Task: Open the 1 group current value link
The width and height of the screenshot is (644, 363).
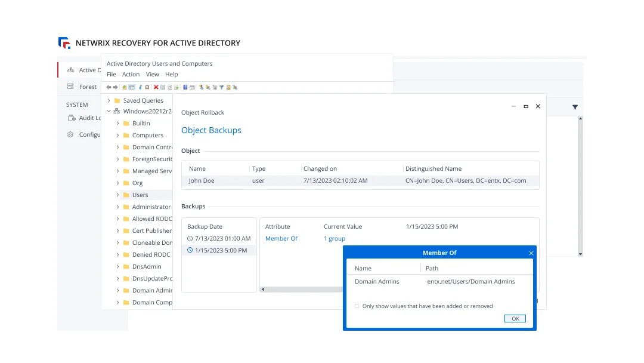Action: coord(335,238)
